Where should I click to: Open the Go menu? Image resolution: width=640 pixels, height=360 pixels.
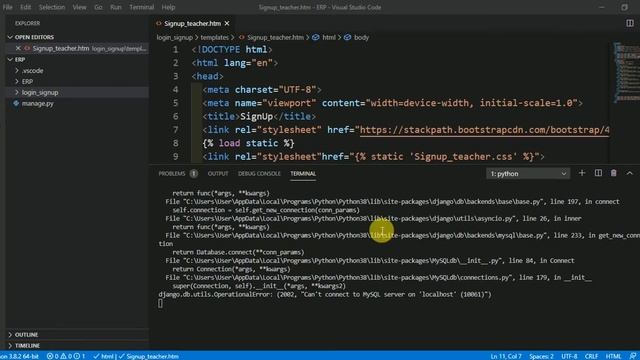(98, 7)
